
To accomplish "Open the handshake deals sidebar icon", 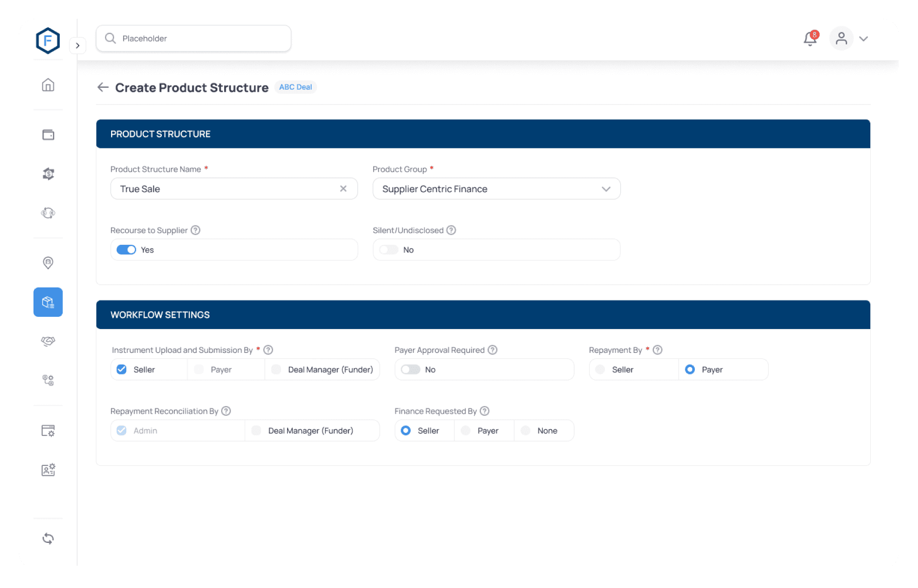I will (48, 341).
